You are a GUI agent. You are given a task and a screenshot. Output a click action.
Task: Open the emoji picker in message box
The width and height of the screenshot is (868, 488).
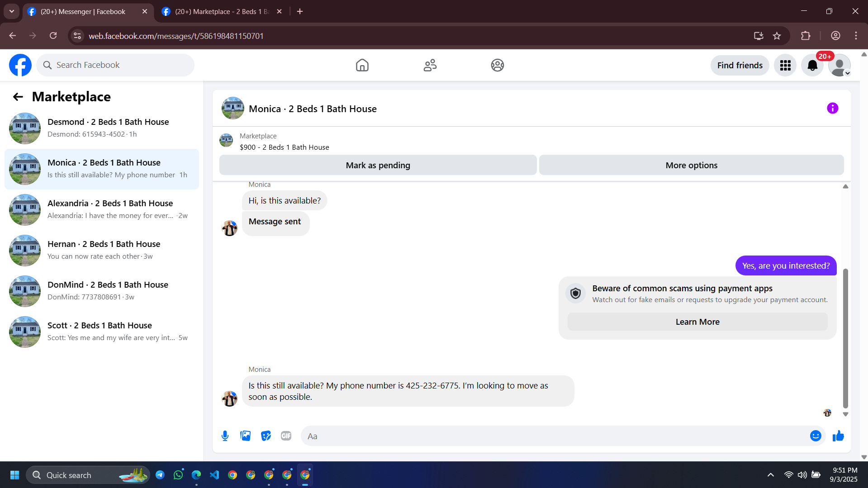pyautogui.click(x=815, y=436)
